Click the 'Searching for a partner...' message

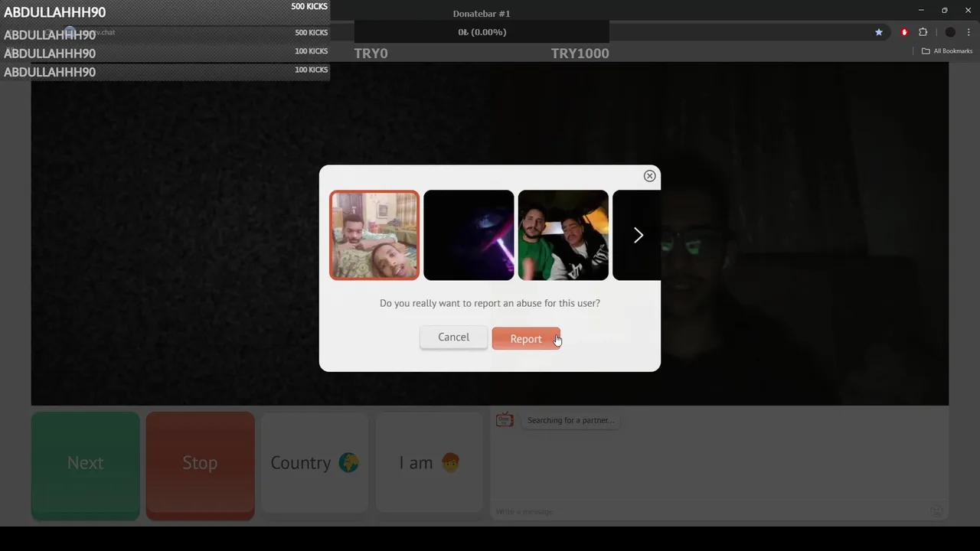(x=570, y=420)
